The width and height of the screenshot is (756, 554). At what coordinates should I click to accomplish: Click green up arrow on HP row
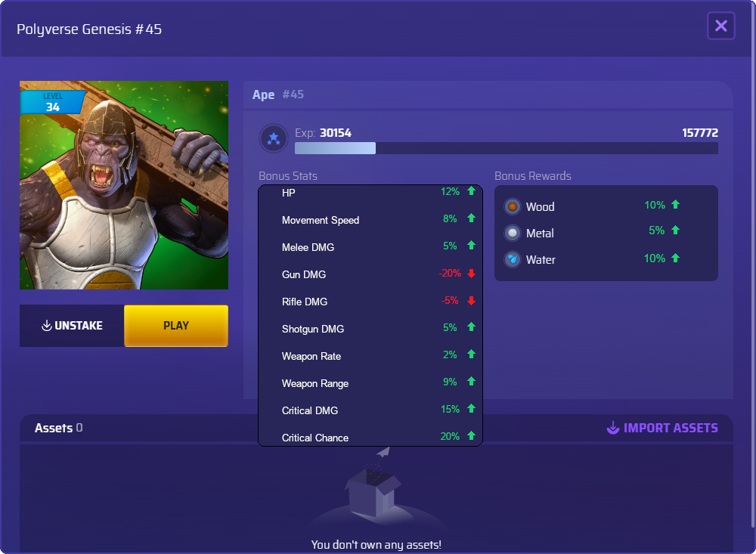[x=472, y=191]
